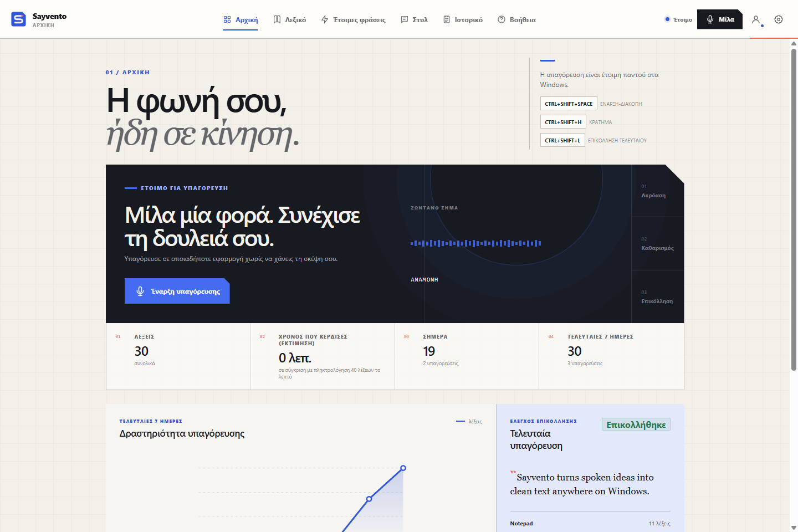Viewport: 798px width, 532px height.
Task: Click the Sayvento logo icon
Action: coord(18,19)
